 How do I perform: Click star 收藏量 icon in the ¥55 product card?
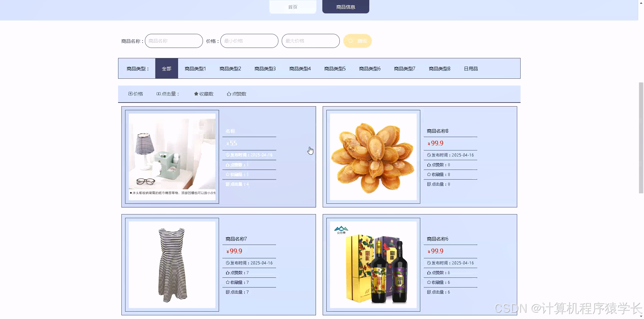pos(227,175)
